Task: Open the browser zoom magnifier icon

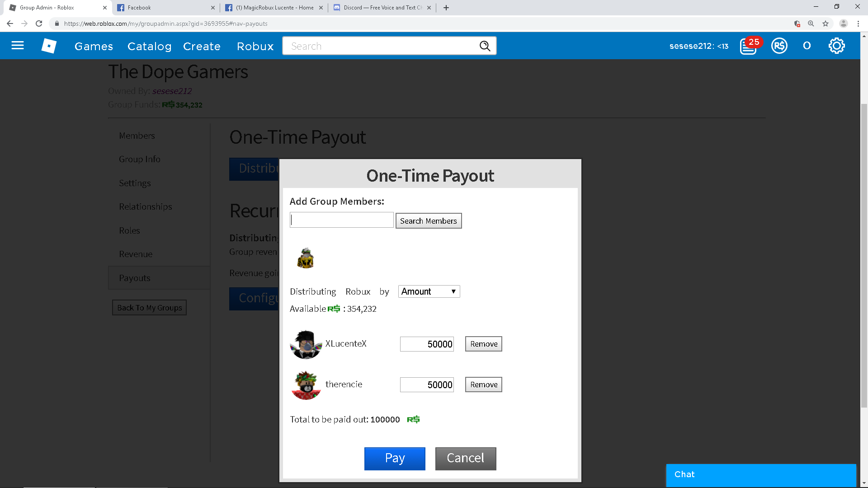Action: [811, 23]
